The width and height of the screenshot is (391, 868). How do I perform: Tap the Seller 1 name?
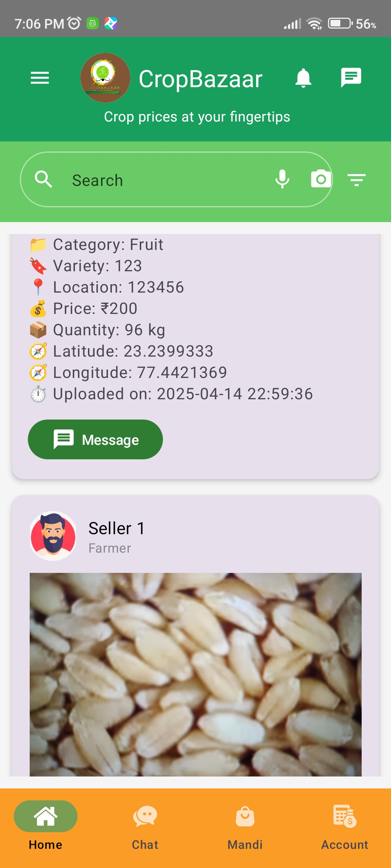pos(117,528)
